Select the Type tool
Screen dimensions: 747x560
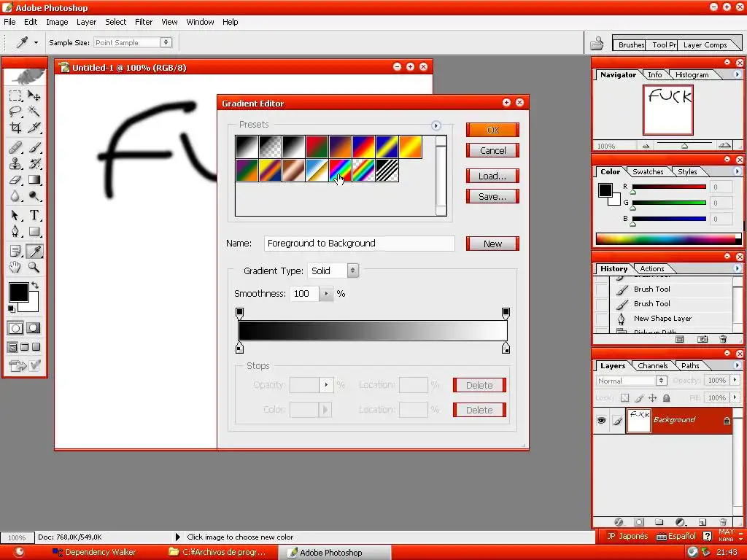34,215
